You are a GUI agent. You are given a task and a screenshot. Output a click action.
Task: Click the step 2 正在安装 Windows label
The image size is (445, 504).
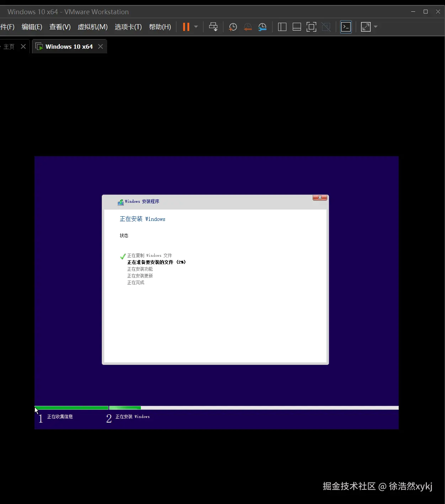coord(132,417)
